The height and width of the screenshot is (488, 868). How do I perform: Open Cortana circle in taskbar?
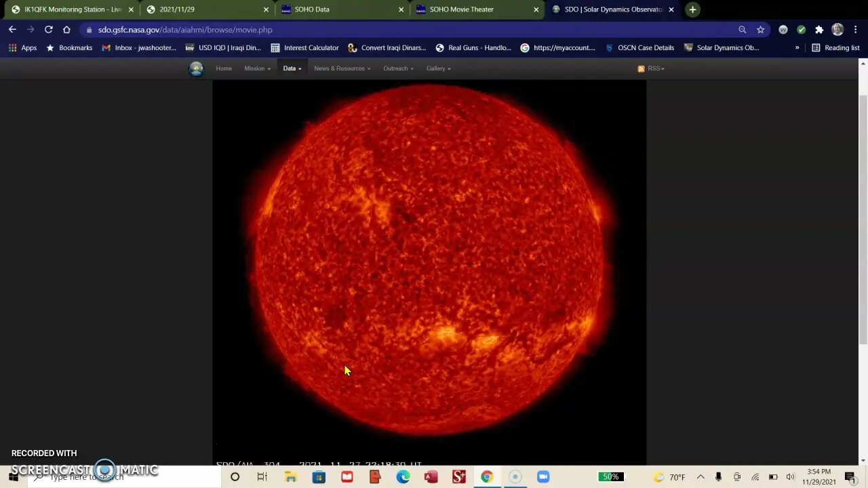[235, 477]
